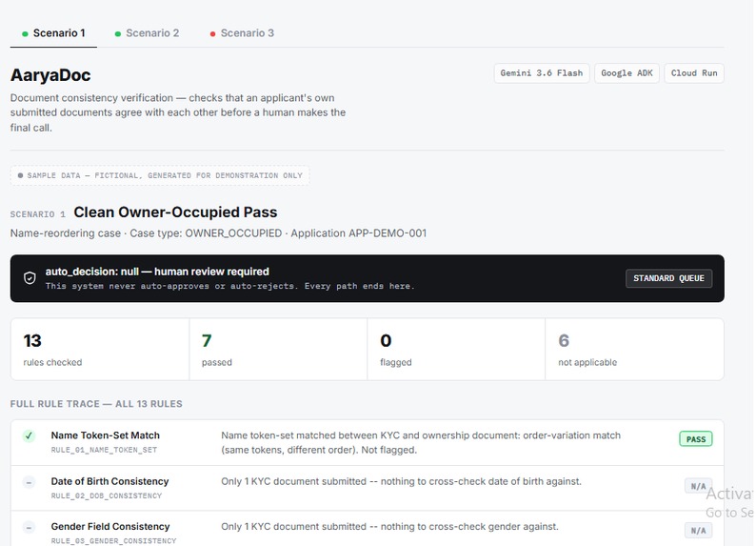Click green status dot on Scenario 1
This screenshot has height=546, width=756.
click(25, 33)
